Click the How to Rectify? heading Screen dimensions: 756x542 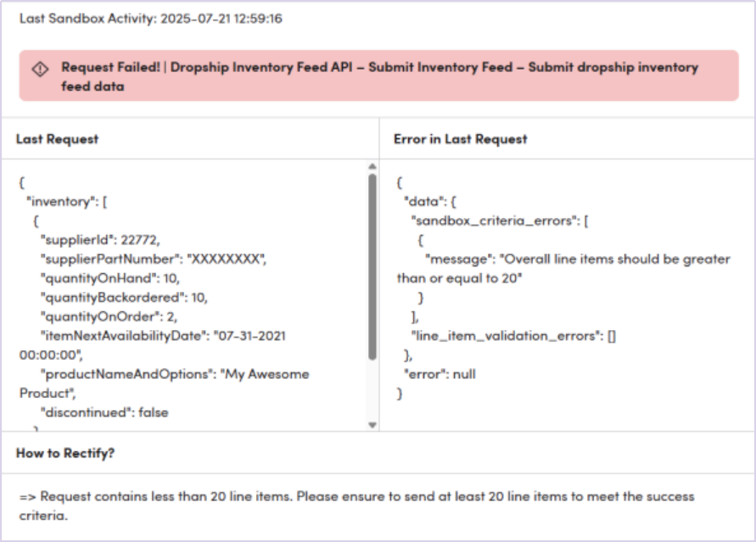tap(65, 454)
